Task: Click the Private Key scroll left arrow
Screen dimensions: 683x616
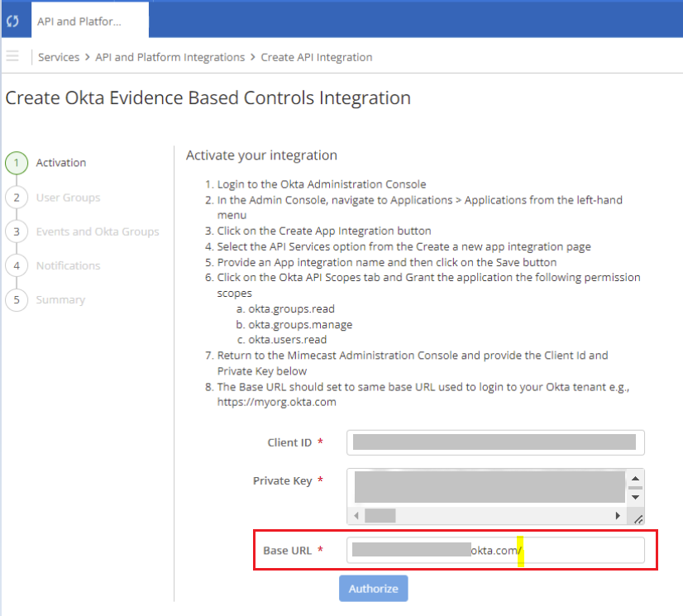Action: pos(356,516)
